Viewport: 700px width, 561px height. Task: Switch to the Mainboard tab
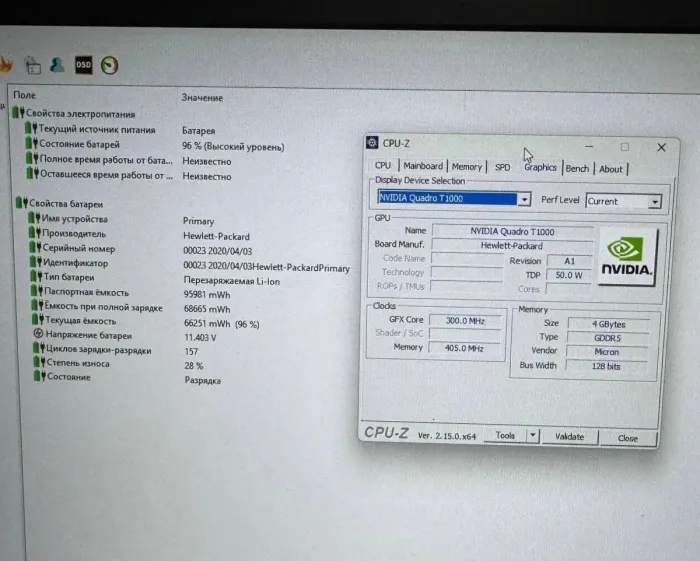(x=422, y=167)
